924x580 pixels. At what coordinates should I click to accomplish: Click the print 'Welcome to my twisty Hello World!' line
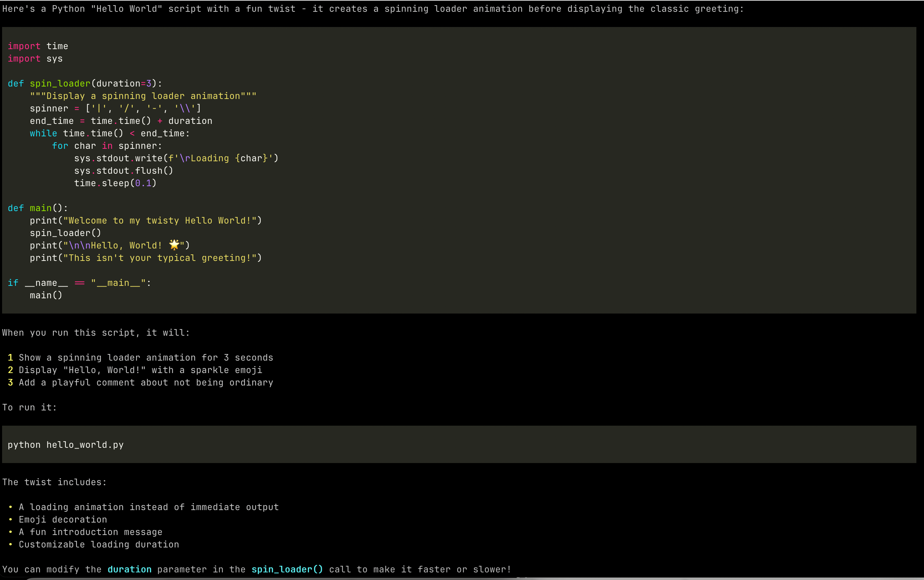[x=146, y=220]
